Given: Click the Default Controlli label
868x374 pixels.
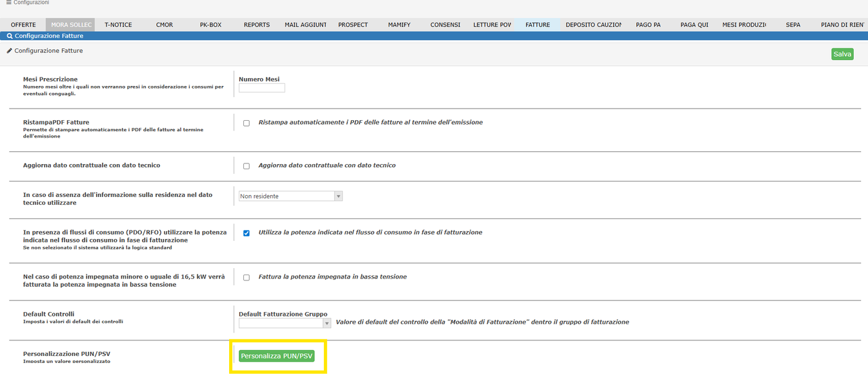Looking at the screenshot, I should pyautogui.click(x=49, y=314).
